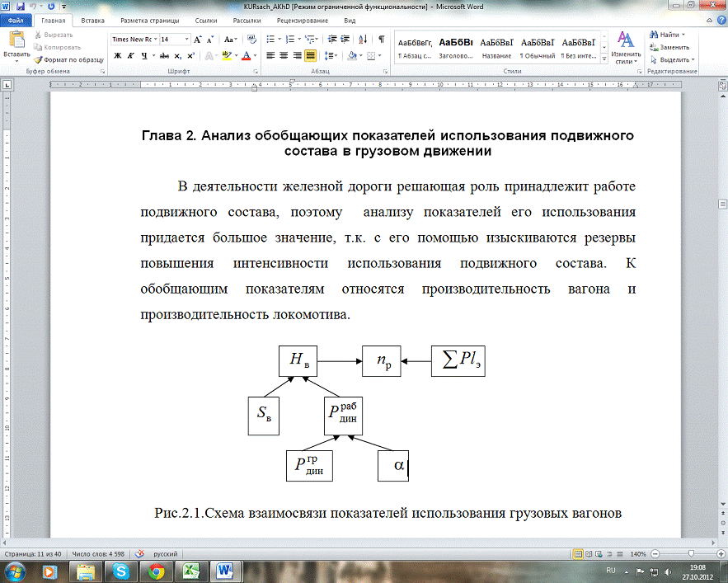Screen dimensions: 728x583
Task: Align text to the right
Action: point(297,56)
